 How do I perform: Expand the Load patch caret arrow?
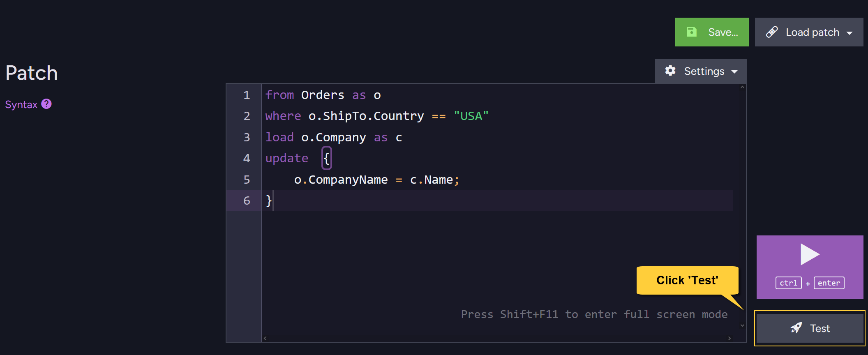pyautogui.click(x=850, y=33)
